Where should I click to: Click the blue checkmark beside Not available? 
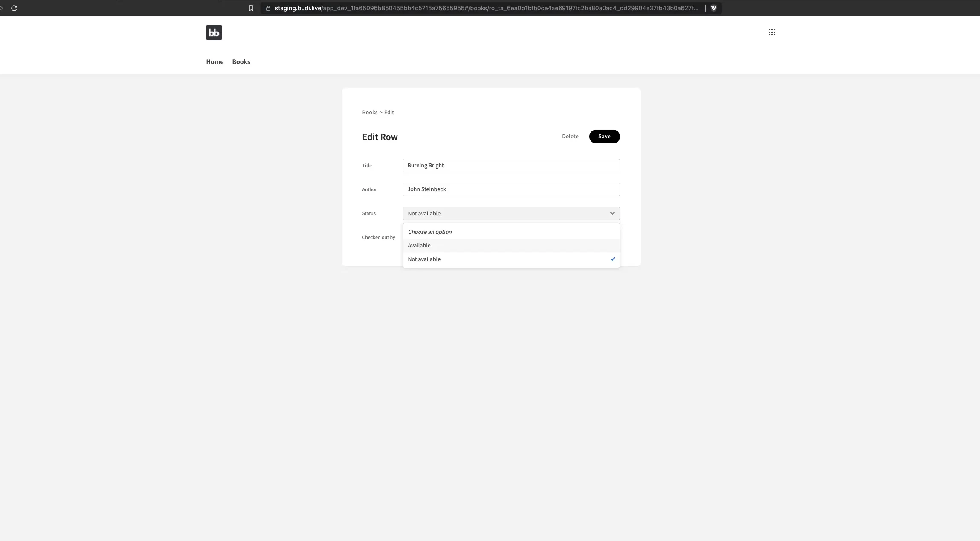tap(612, 259)
